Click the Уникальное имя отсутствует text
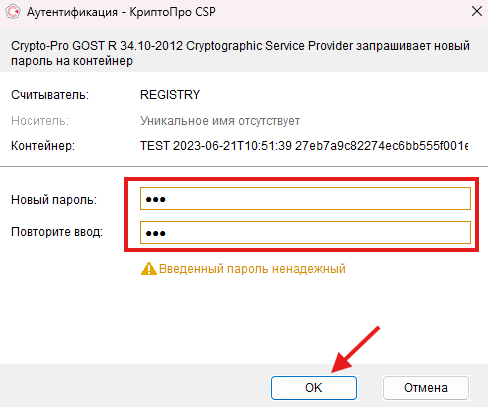Image resolution: width=488 pixels, height=407 pixels. 220,121
